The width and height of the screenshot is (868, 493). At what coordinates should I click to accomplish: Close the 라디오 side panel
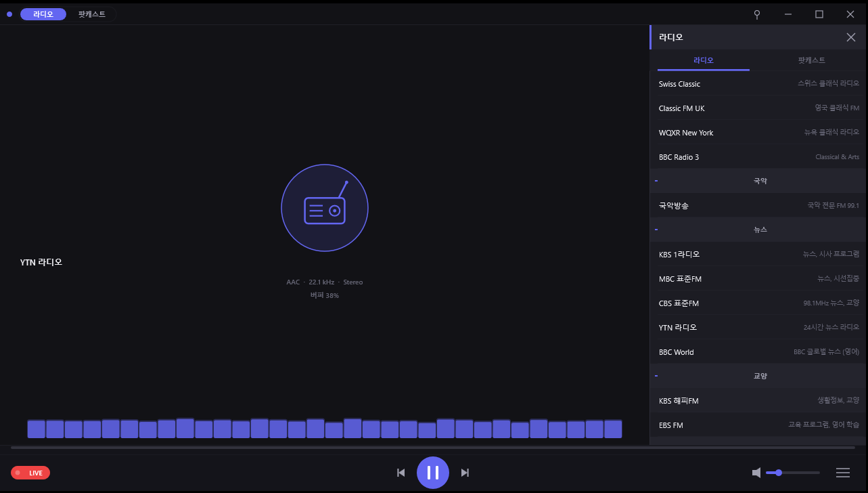(851, 37)
